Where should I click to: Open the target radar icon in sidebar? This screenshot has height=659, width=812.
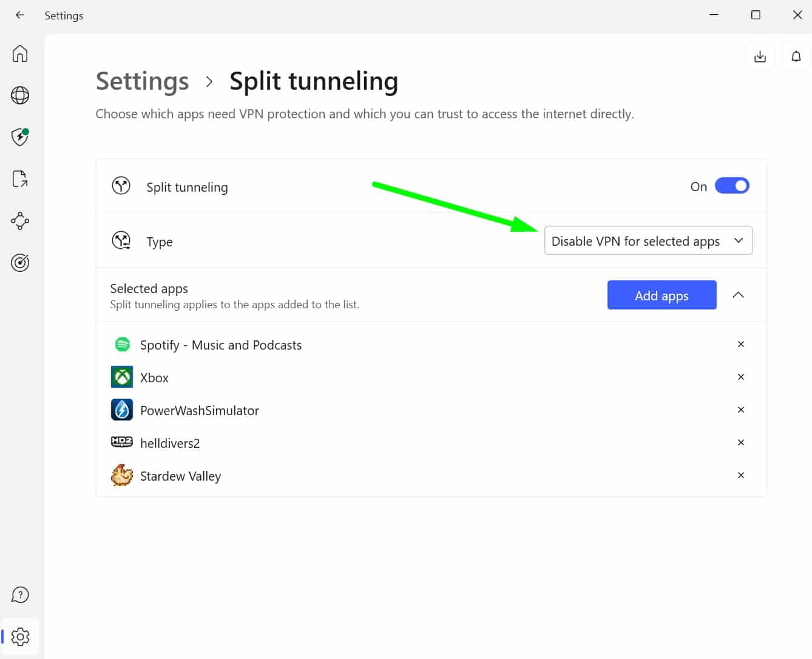(20, 263)
